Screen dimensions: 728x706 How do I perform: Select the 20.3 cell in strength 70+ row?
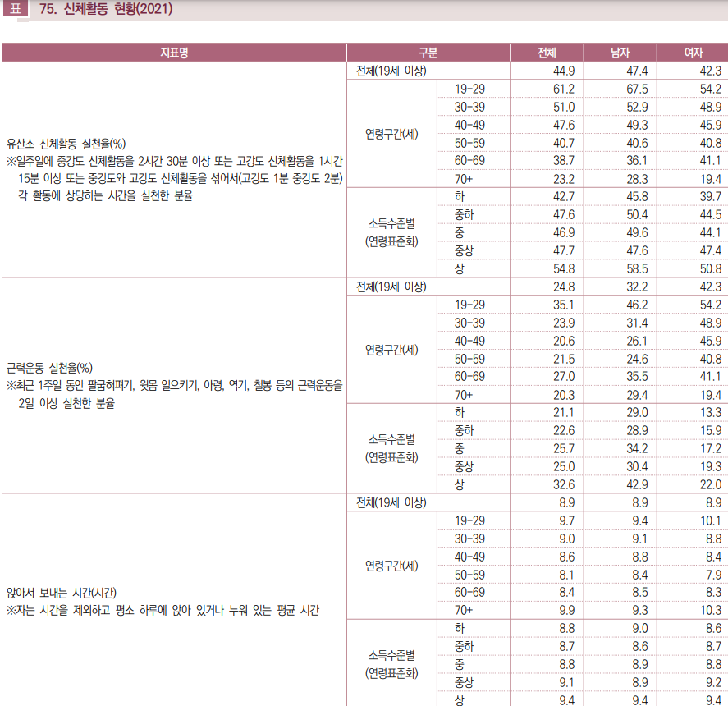[x=564, y=395]
